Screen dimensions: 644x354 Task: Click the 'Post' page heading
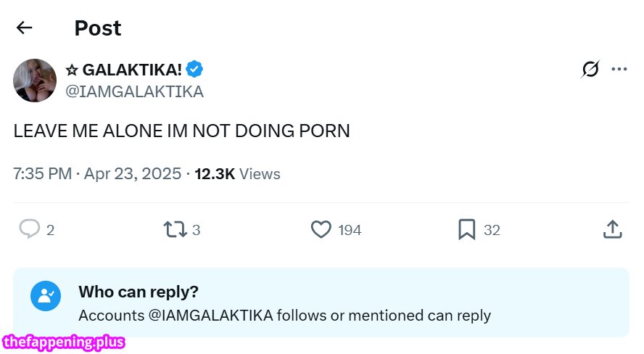[98, 28]
